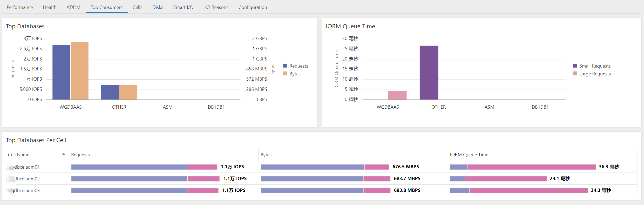This screenshot has width=644, height=205.
Task: Click the dbceladm02 Bytes bar blue segment
Action: point(312,179)
